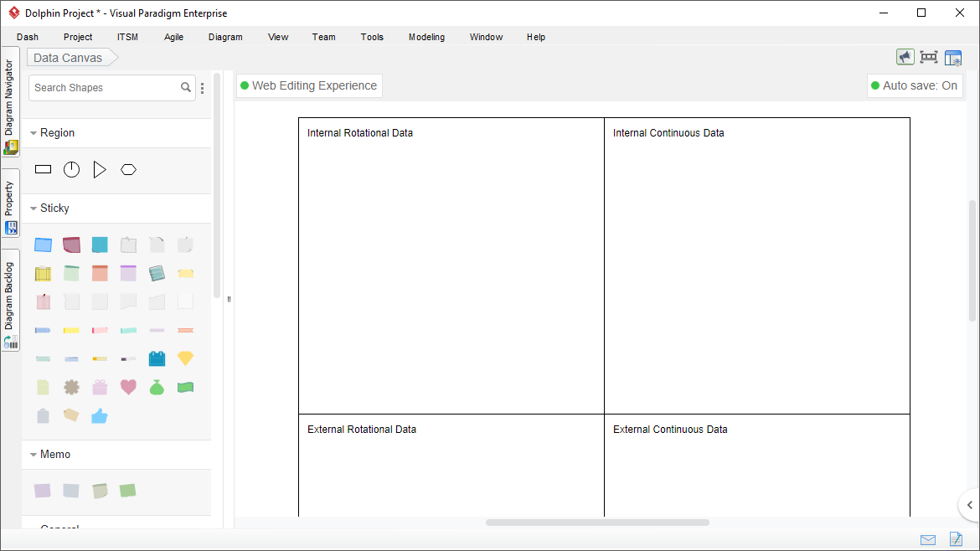Open the Project menu
The image size is (980, 551).
[78, 37]
